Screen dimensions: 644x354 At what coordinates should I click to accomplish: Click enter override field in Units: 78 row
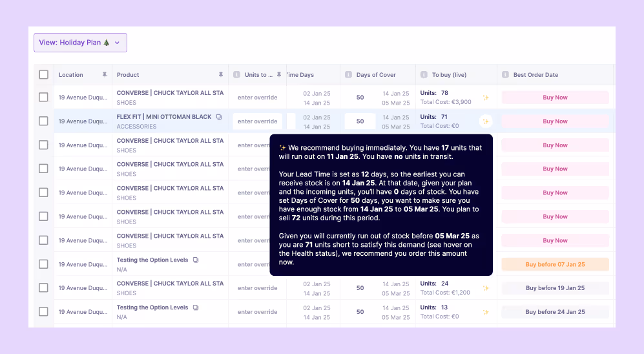coord(258,98)
